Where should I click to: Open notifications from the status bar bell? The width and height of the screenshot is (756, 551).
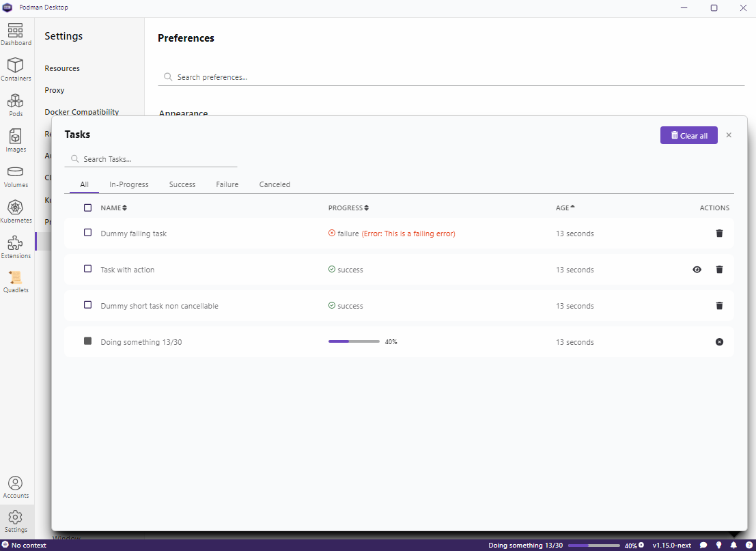733,545
